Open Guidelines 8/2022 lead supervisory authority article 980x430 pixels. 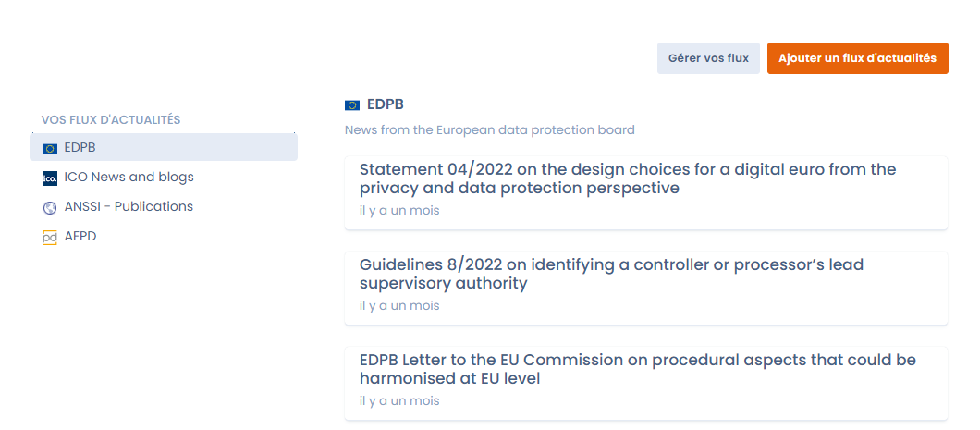[611, 274]
